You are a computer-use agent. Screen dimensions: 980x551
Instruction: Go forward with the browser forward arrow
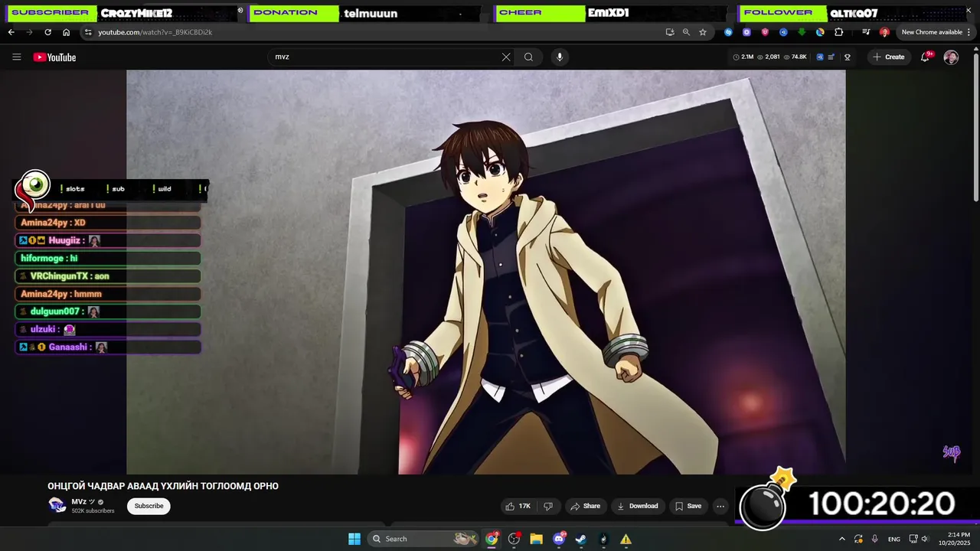click(x=29, y=32)
